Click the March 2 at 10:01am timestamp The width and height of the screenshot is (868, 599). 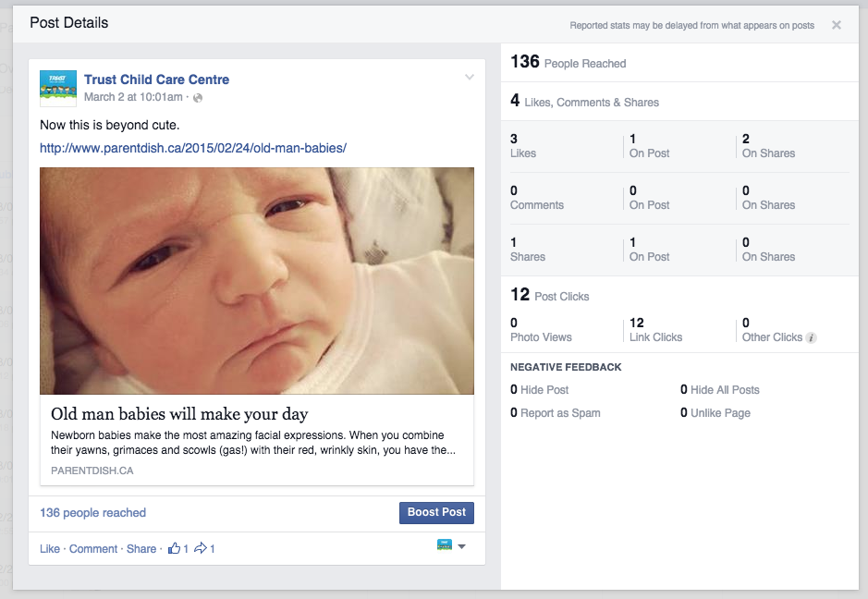[133, 97]
